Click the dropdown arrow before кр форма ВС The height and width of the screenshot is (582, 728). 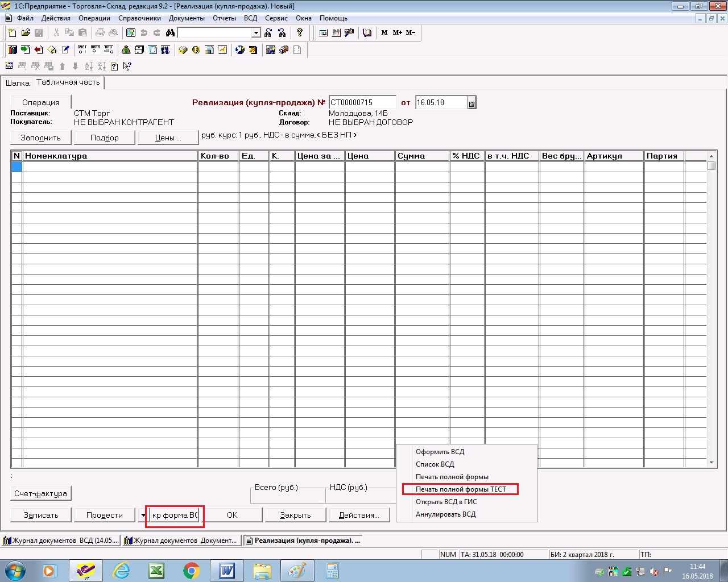pos(142,515)
